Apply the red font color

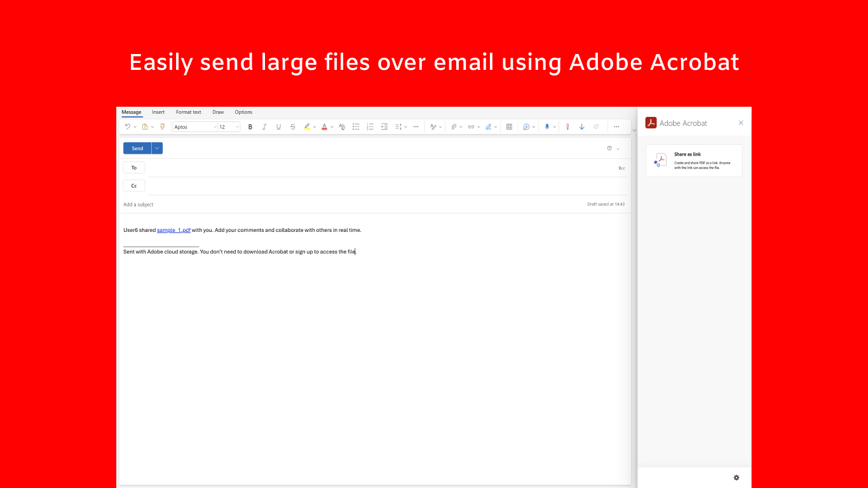tap(324, 126)
